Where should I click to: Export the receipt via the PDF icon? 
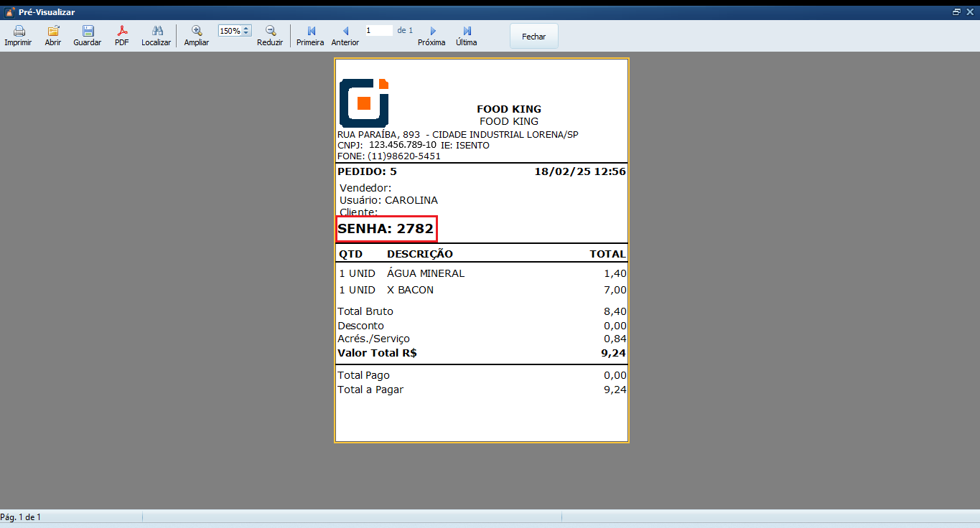click(x=122, y=32)
